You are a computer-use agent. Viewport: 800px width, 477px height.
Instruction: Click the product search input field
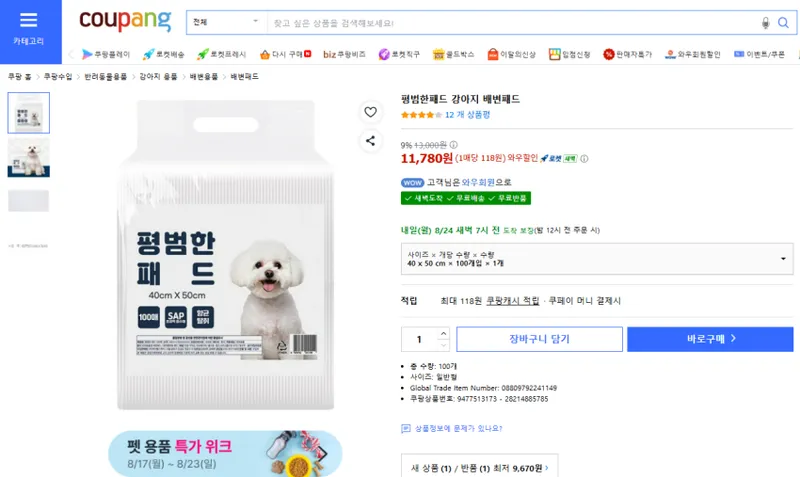[513, 23]
